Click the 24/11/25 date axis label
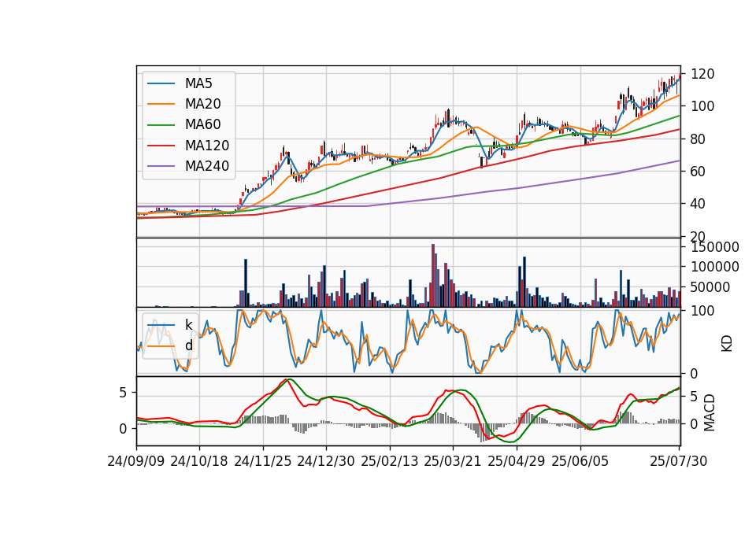The width and height of the screenshot is (756, 543). click(x=263, y=461)
